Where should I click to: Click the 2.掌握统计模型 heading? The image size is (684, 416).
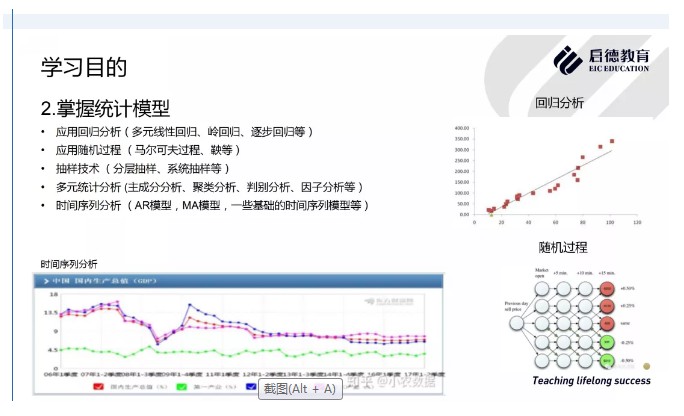(x=105, y=108)
